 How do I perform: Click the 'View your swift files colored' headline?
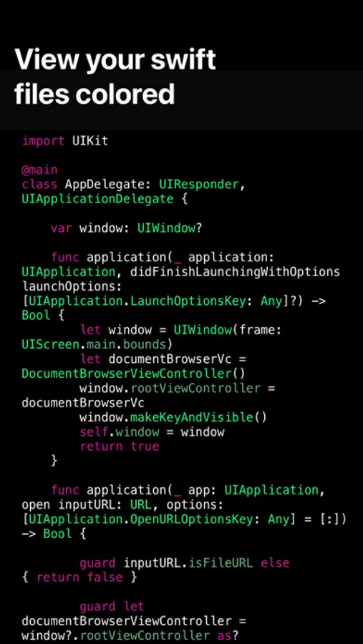(x=115, y=77)
